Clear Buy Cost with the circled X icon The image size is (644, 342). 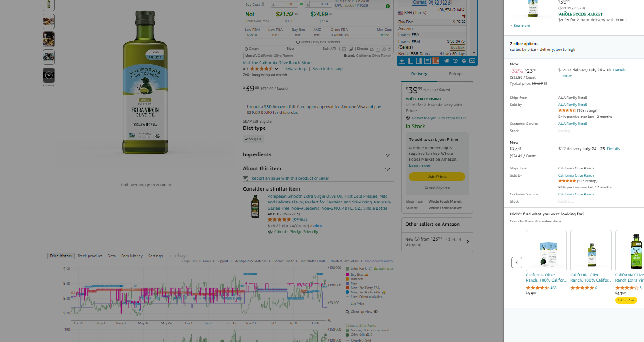pyautogui.click(x=263, y=4)
